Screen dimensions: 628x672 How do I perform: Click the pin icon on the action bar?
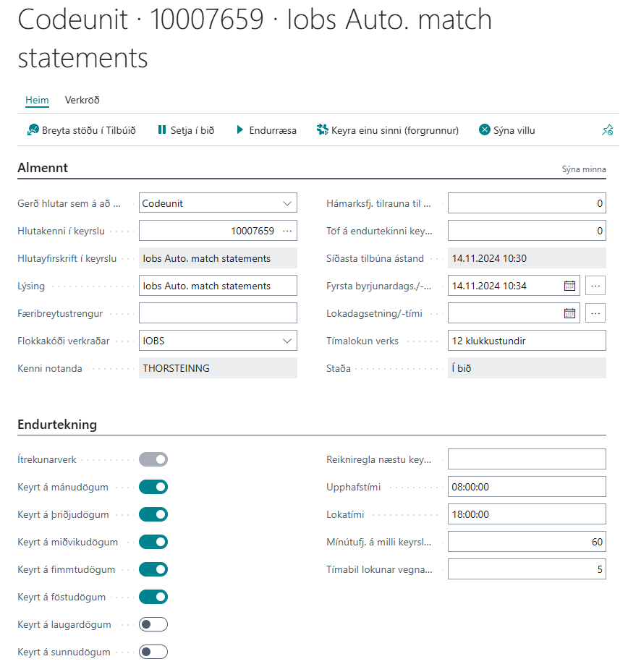coord(607,131)
